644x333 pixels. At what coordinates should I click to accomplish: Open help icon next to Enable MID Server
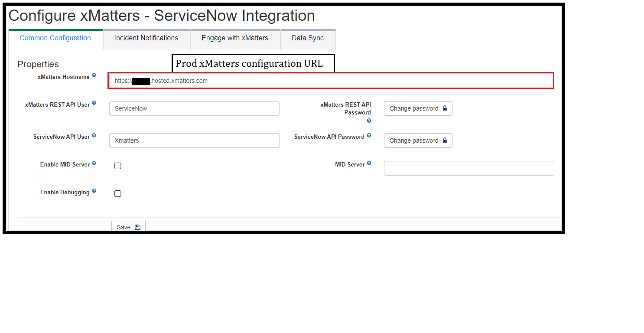click(x=94, y=163)
